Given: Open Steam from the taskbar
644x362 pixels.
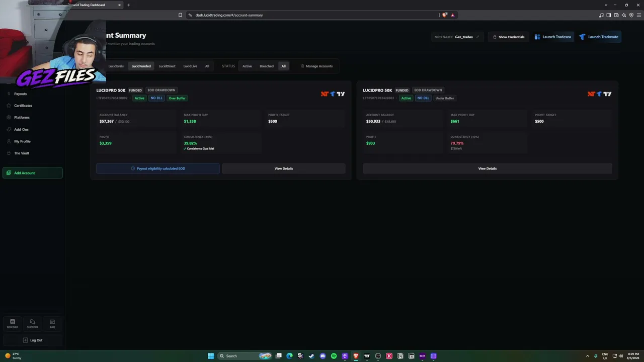Looking at the screenshot, I should point(311,356).
